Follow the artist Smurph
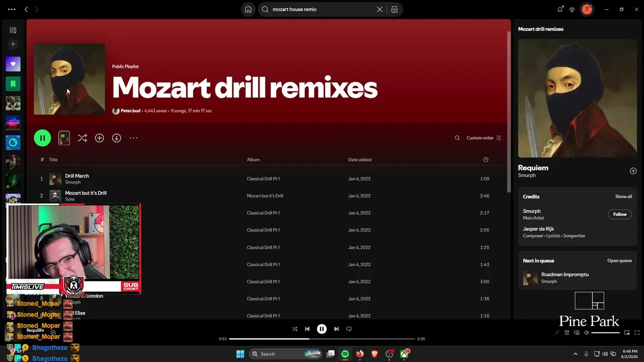The height and width of the screenshot is (362, 644). pos(620,214)
